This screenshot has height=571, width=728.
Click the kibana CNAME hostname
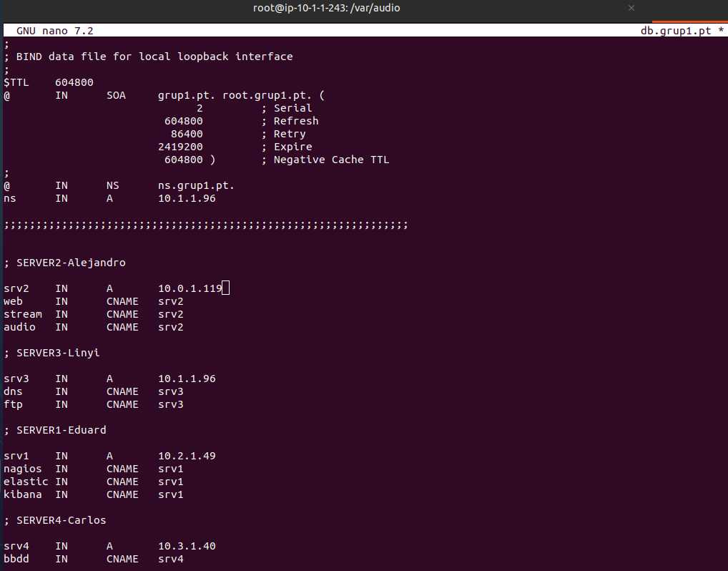pyautogui.click(x=22, y=494)
